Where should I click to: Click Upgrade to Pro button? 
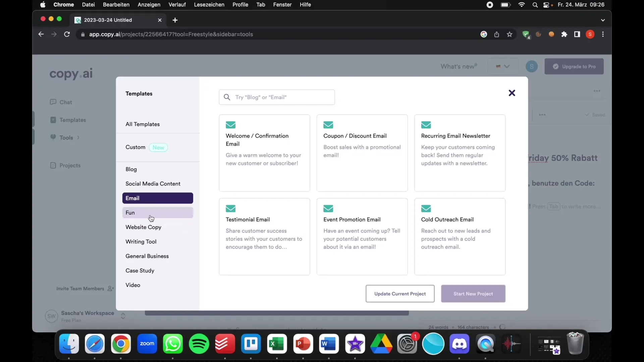tap(574, 66)
